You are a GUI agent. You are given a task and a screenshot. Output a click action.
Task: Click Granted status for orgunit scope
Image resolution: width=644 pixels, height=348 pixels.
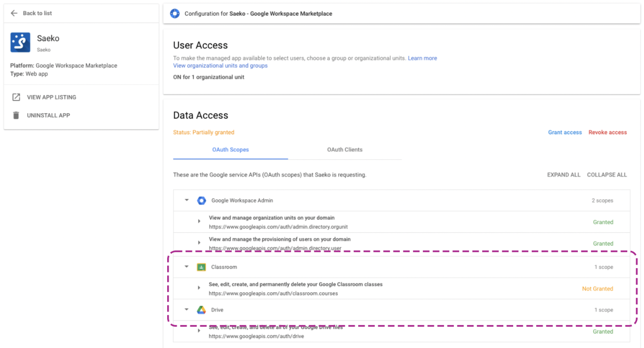tap(603, 222)
